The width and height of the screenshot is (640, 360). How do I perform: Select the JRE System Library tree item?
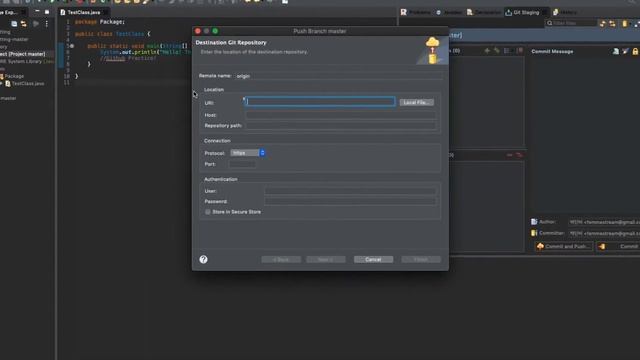point(26,62)
